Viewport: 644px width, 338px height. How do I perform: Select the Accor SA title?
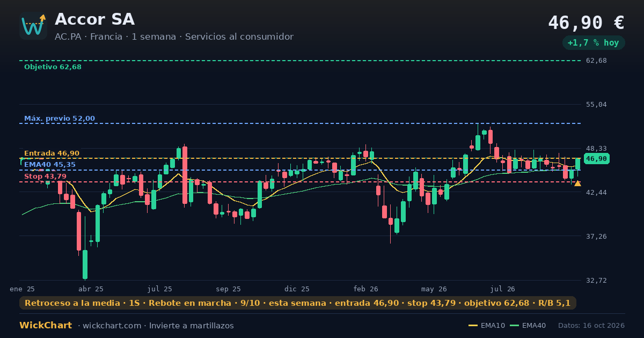[x=94, y=19]
